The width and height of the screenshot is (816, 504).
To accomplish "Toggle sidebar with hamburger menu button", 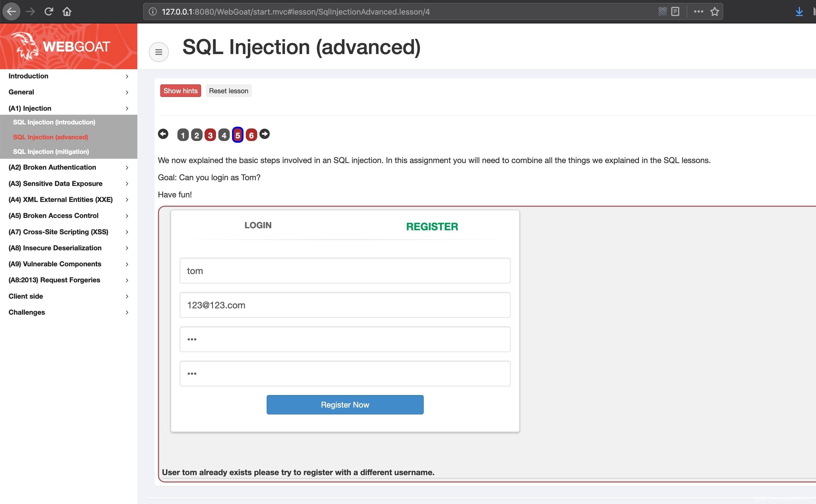I will [159, 52].
